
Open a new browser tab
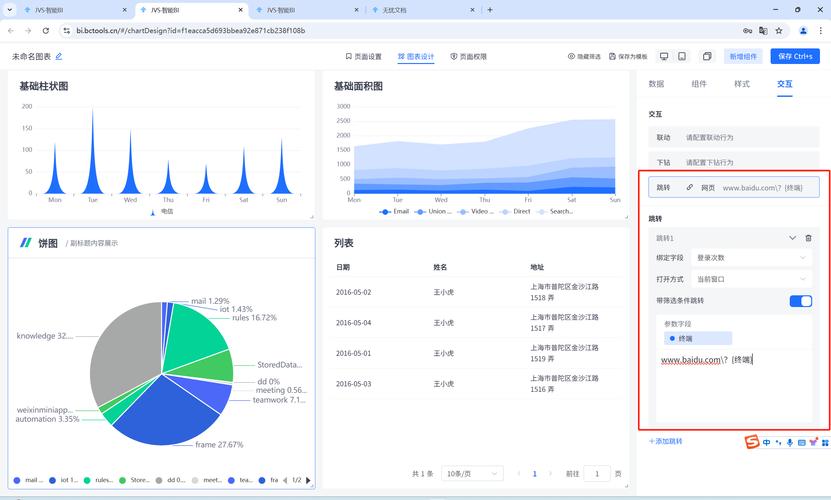point(490,10)
